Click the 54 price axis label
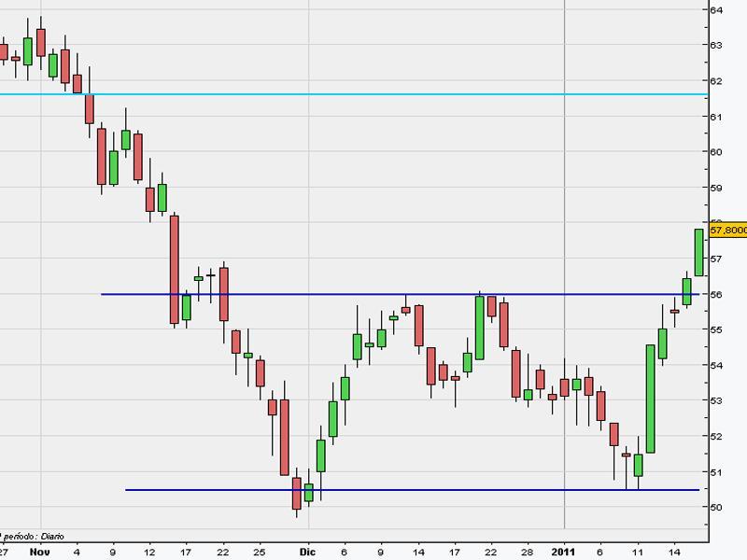 coord(716,365)
